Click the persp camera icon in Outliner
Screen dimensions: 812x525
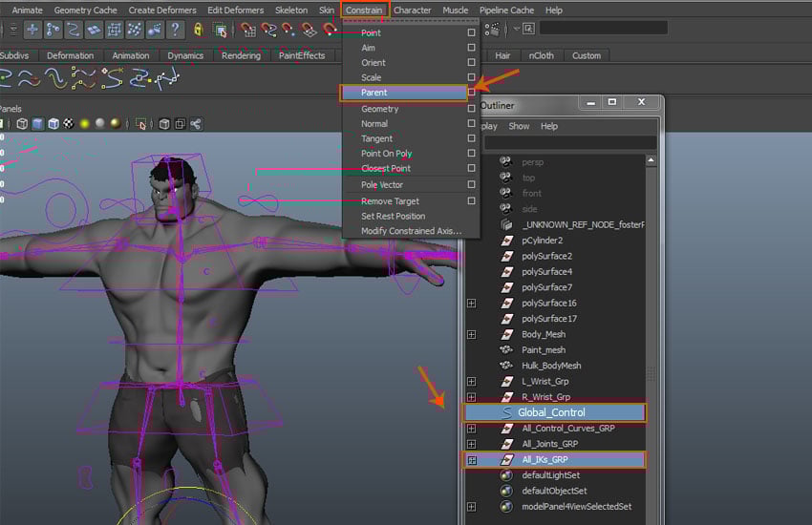coord(507,162)
